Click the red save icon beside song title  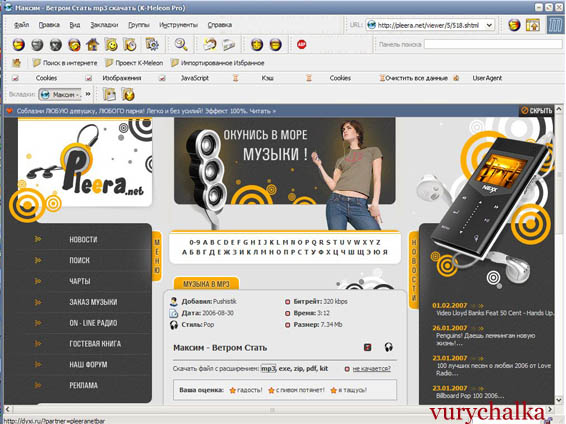[367, 347]
